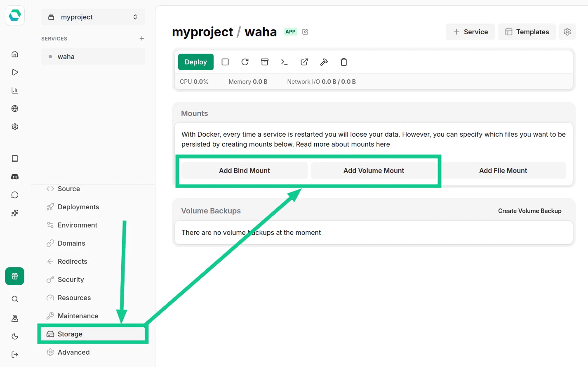Open the Discord icon in left sidebar
This screenshot has height=367, width=588.
[15, 177]
